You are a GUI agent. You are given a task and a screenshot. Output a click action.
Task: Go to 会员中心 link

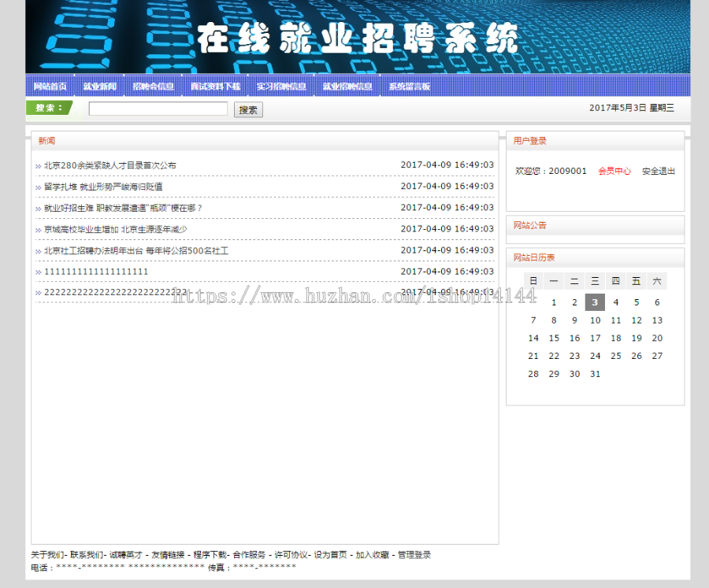[x=614, y=171]
